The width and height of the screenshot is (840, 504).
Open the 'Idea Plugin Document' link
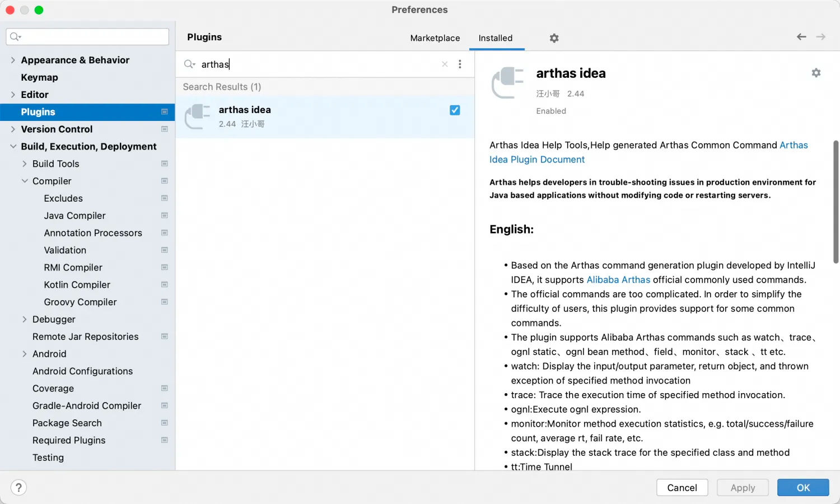pyautogui.click(x=537, y=160)
